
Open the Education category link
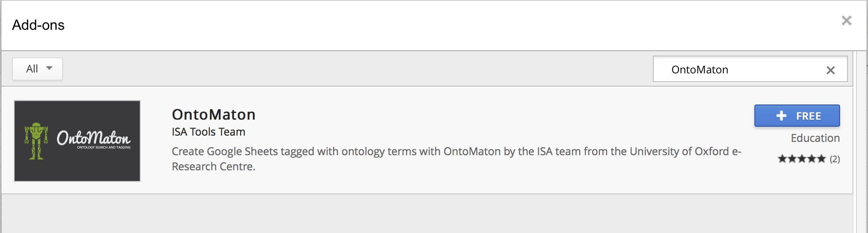[815, 138]
